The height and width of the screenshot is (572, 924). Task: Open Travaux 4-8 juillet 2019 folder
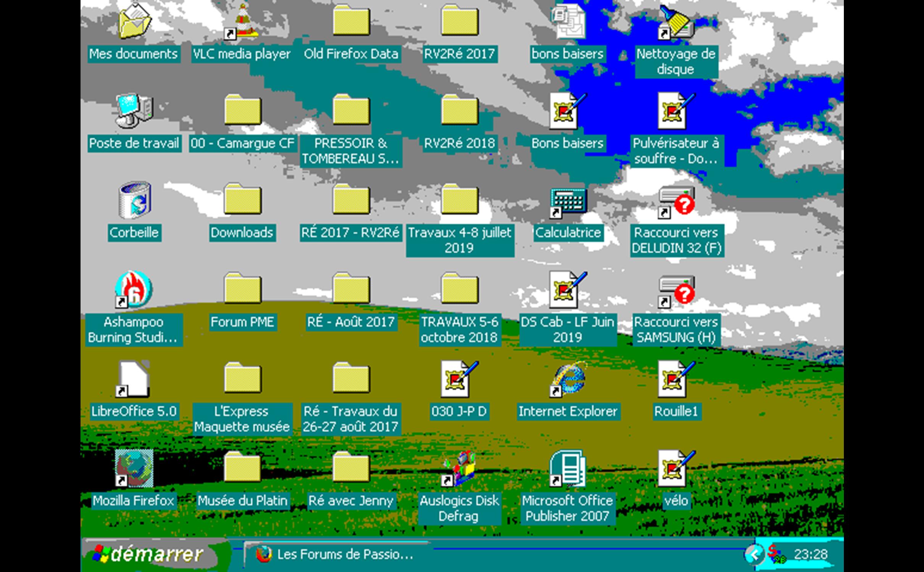click(x=459, y=199)
